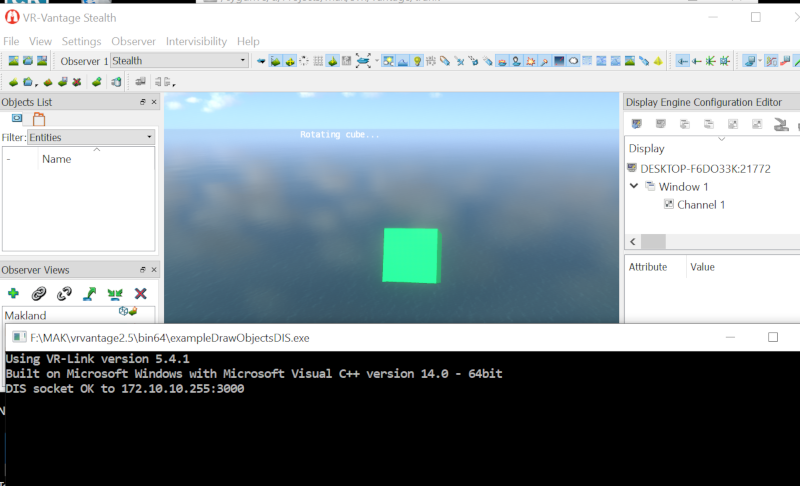This screenshot has height=486, width=800.
Task: Click the mountain landscape picture icon
Action: click(x=630, y=61)
